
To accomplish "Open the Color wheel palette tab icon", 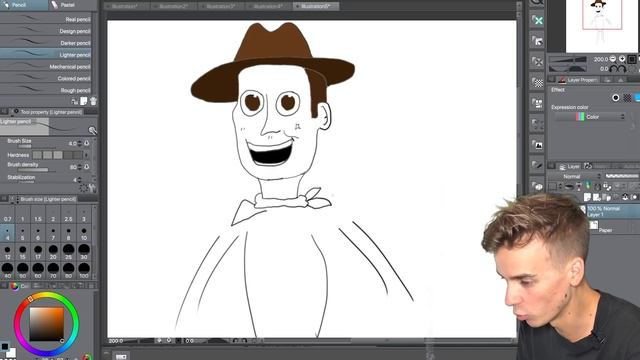I will click(15, 286).
